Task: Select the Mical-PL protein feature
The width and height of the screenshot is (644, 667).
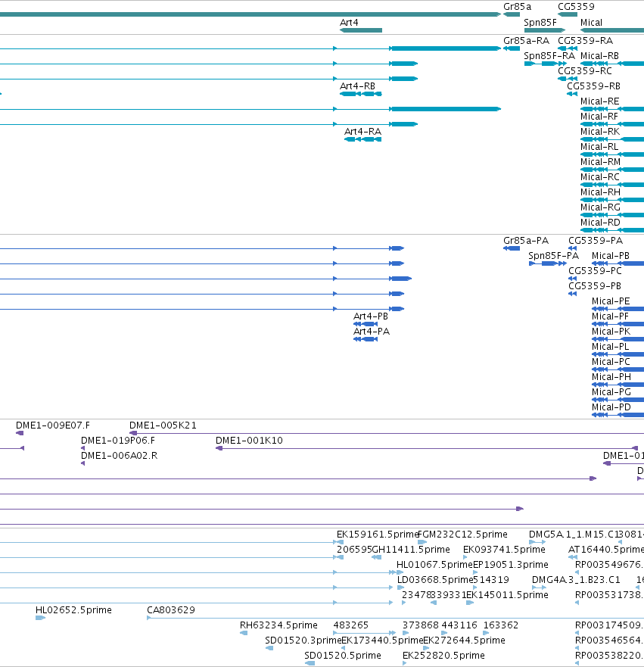Action: 618,354
